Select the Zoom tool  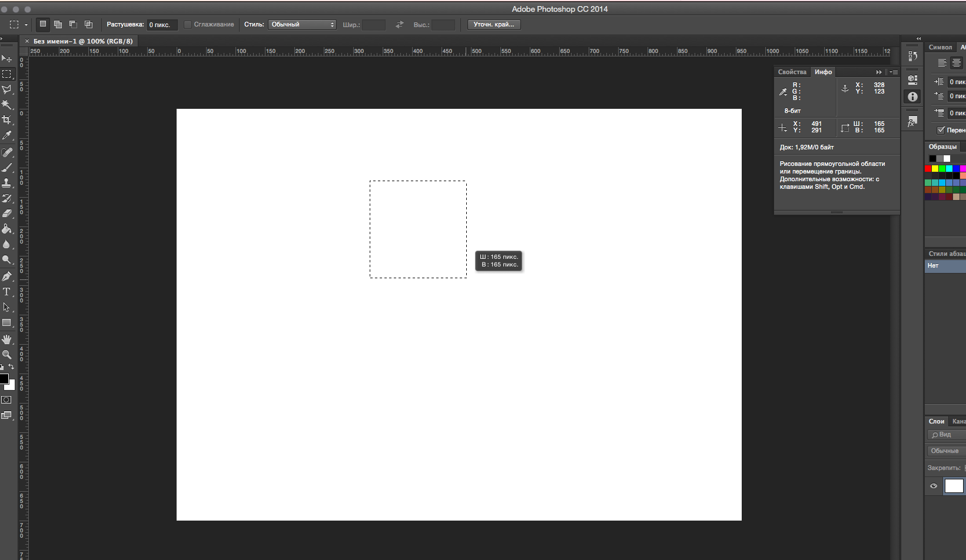(x=7, y=355)
